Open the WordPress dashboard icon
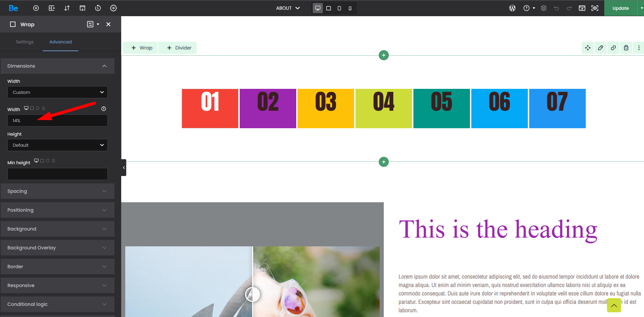The width and height of the screenshot is (644, 317). [x=512, y=8]
